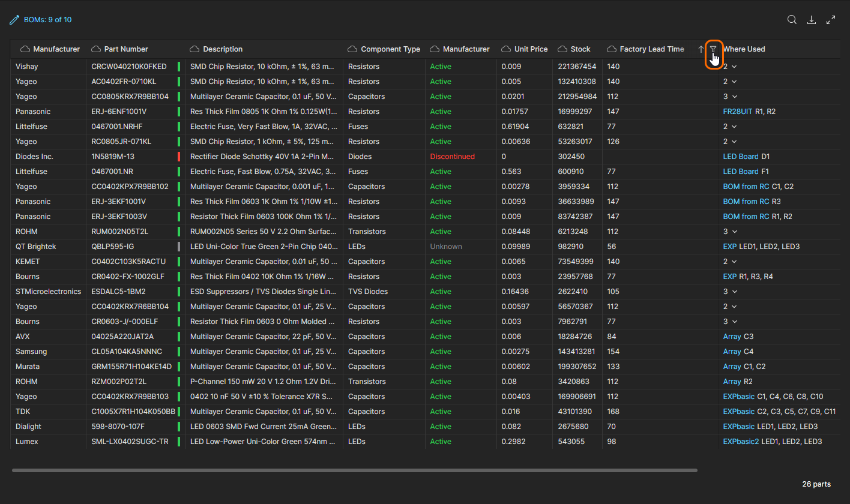Click stock value 221367454
This screenshot has width=850, height=504.
click(x=577, y=67)
